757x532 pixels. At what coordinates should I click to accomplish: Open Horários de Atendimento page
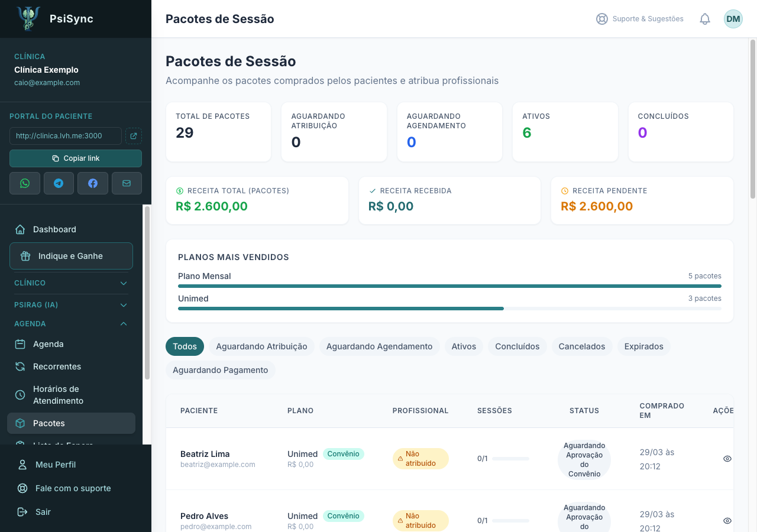[71, 395]
